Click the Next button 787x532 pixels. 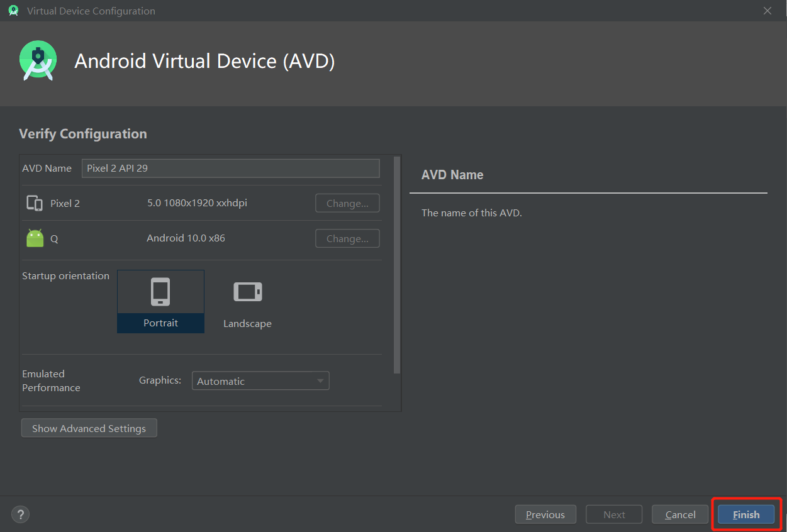614,514
